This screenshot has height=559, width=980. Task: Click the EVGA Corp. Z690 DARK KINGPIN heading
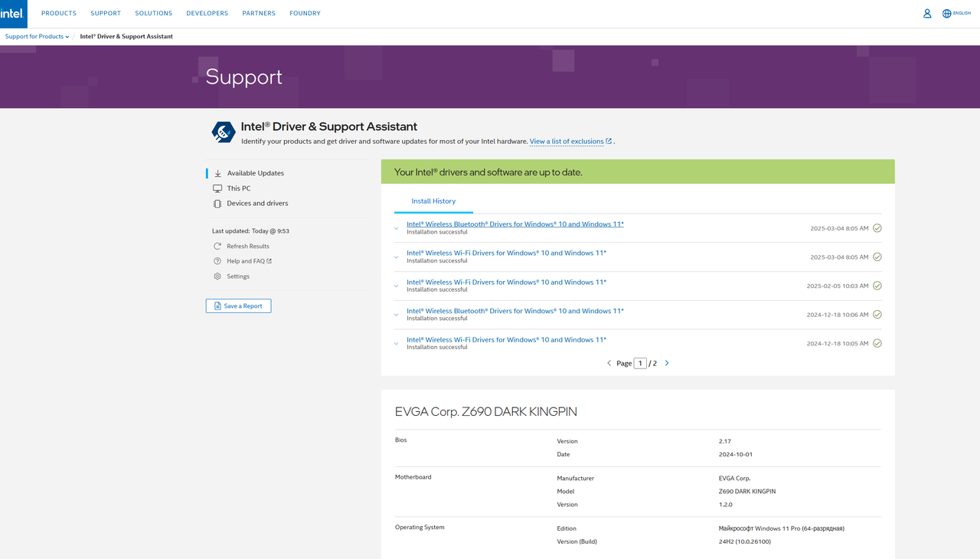click(x=486, y=411)
